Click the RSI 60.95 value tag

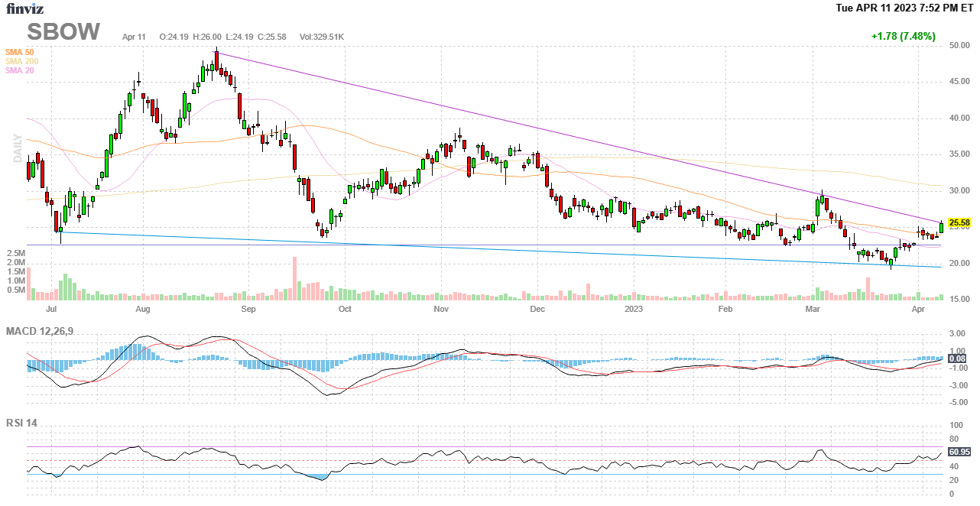tap(959, 452)
